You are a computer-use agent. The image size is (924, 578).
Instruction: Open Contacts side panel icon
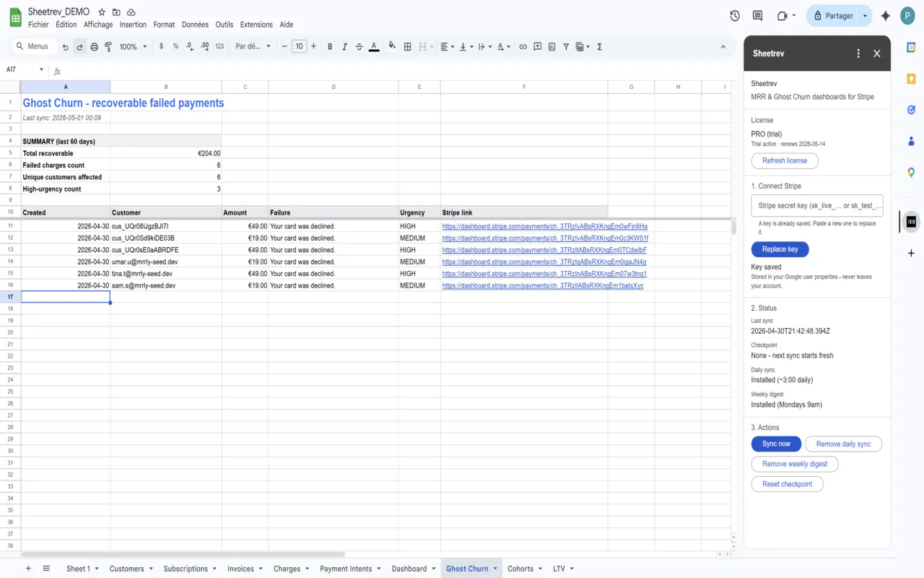pyautogui.click(x=911, y=141)
